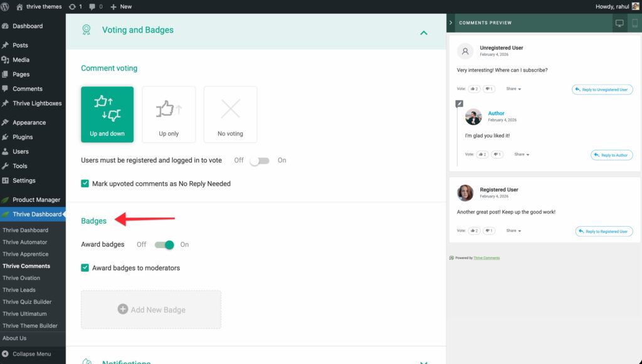The image size is (642, 364).
Task: Open Share dropdown on Unregistered User comment
Action: [x=513, y=89]
